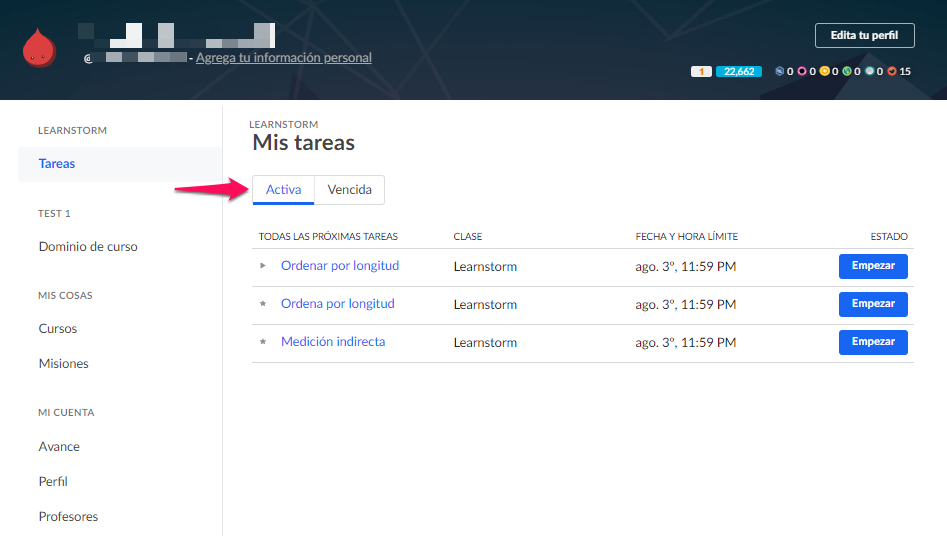Click the MI CUENTA sidebar section label

(x=66, y=413)
